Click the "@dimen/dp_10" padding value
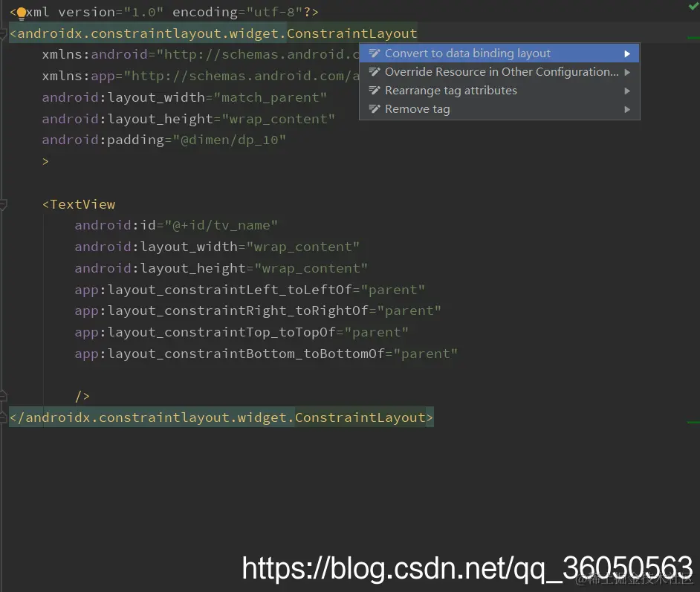 [x=230, y=140]
